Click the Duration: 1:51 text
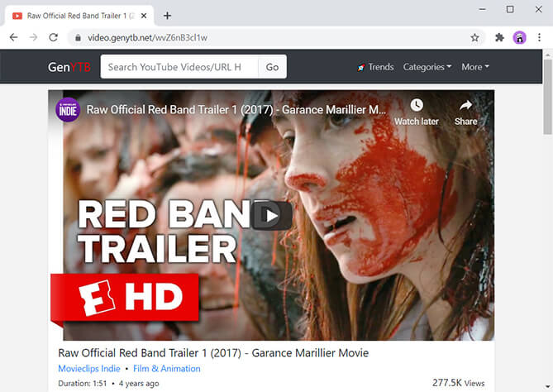Screen dimensions: 553x392 [x=83, y=384]
